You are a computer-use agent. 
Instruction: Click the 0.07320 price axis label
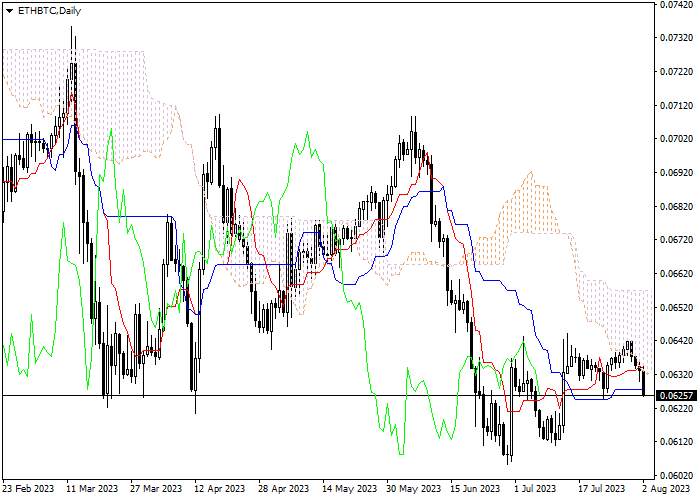[677, 38]
